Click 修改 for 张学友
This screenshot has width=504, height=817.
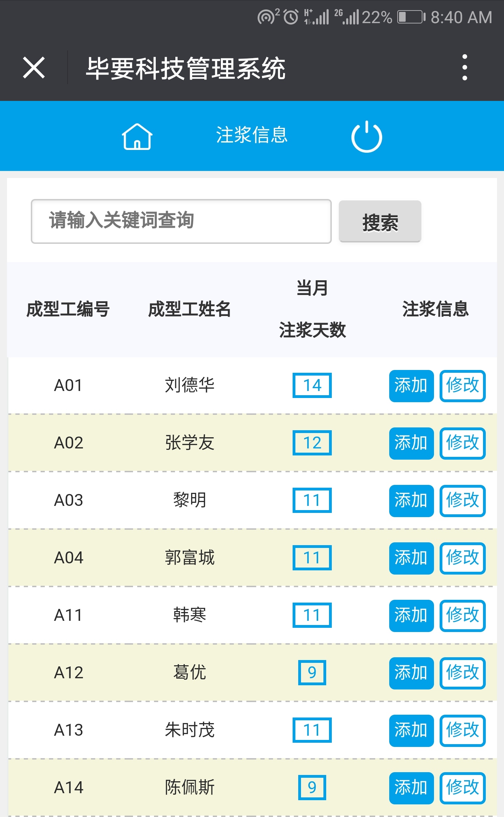point(463,443)
